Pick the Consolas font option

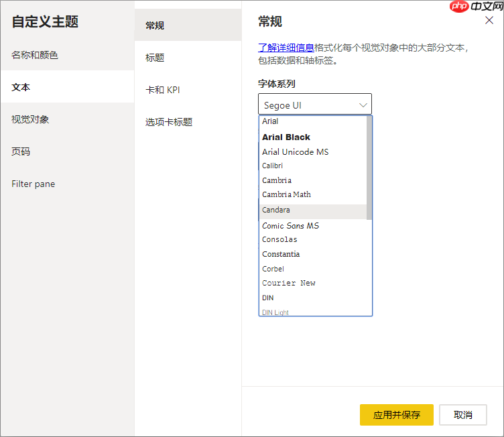pos(313,239)
